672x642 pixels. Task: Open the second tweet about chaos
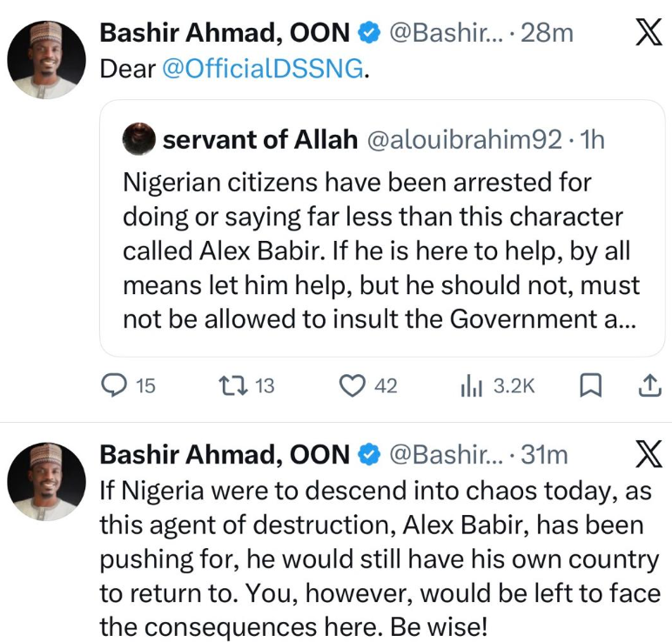(x=379, y=557)
